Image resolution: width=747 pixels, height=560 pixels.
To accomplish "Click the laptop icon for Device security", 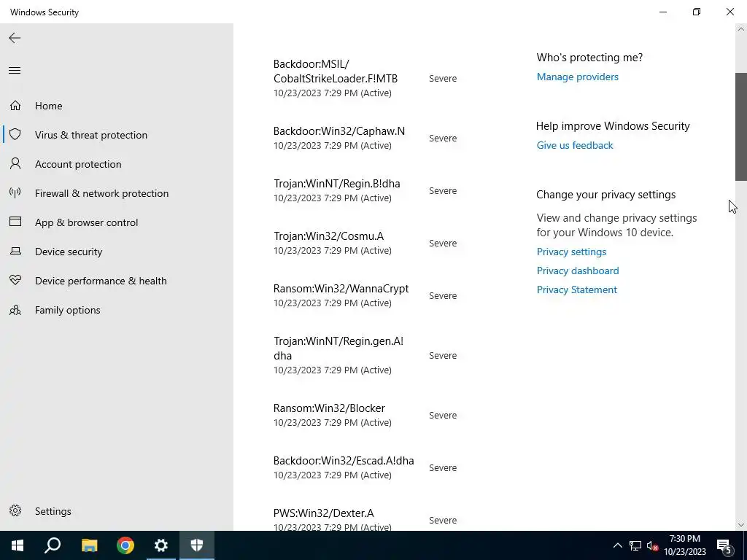I will (15, 251).
